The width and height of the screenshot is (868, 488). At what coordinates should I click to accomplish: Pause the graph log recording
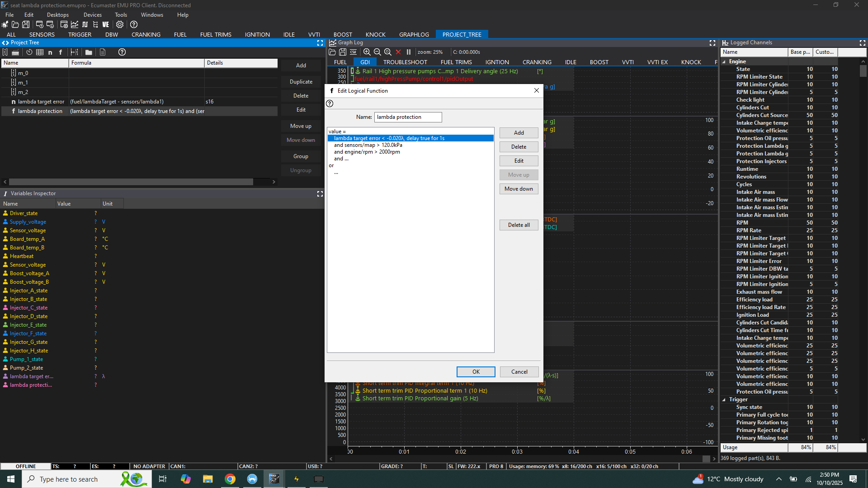pos(409,52)
